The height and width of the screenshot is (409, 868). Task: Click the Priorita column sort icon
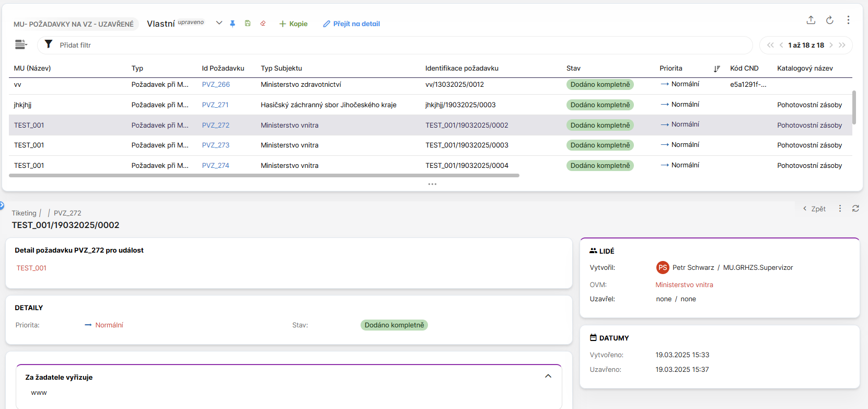pyautogui.click(x=716, y=69)
